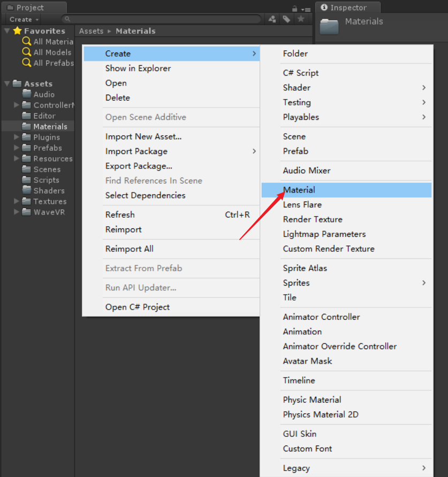Click the search by type icon
This screenshot has width=448, height=477.
coord(272,19)
